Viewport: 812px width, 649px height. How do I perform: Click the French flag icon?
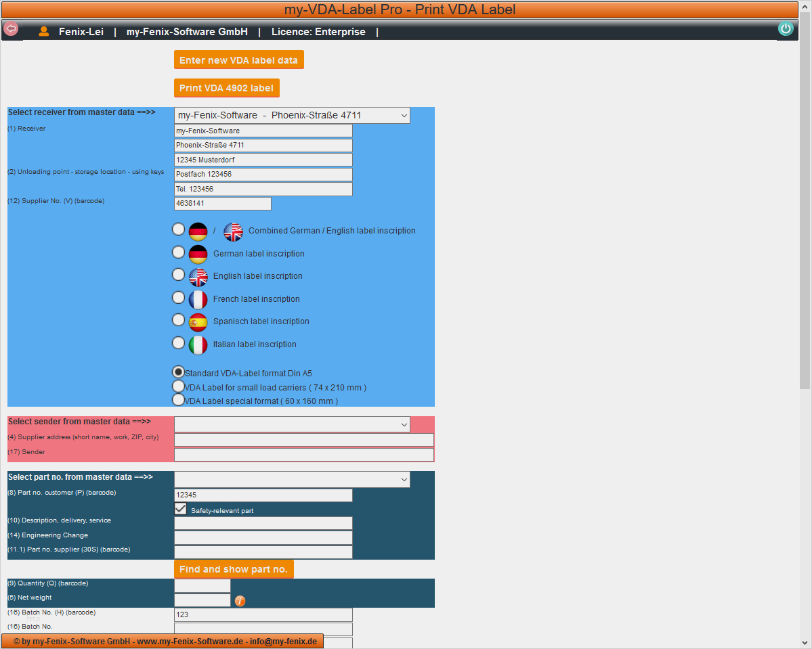198,299
